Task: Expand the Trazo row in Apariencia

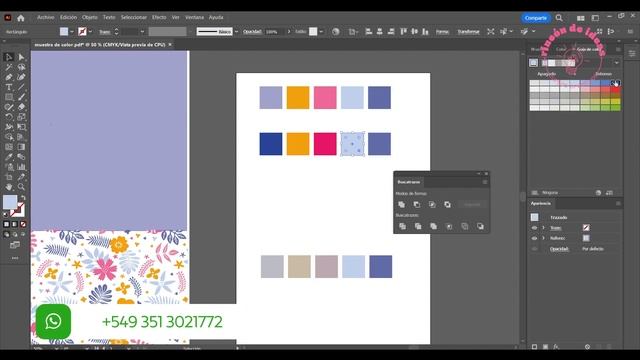Action: [x=543, y=228]
